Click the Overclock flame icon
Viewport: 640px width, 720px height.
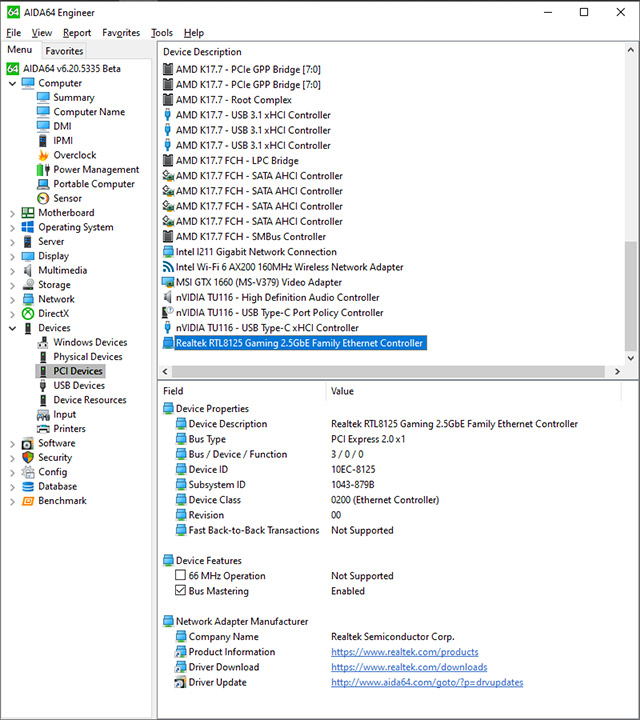43,155
